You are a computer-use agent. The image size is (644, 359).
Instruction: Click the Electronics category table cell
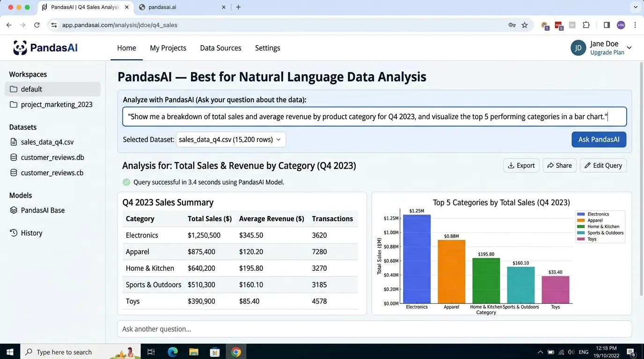(142, 235)
